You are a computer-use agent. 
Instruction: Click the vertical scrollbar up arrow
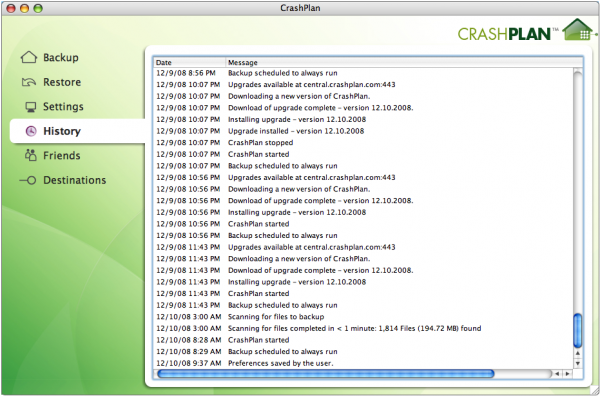point(578,353)
